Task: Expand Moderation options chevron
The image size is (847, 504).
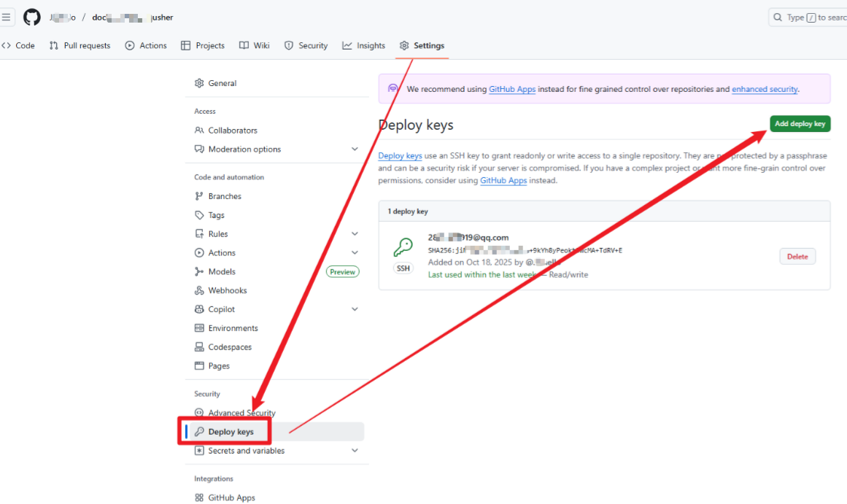Action: (x=355, y=149)
